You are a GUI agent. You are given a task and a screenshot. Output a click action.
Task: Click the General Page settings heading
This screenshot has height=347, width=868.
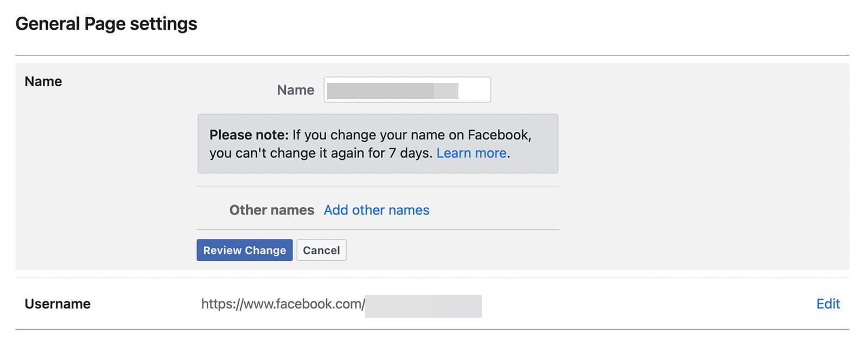tap(106, 23)
